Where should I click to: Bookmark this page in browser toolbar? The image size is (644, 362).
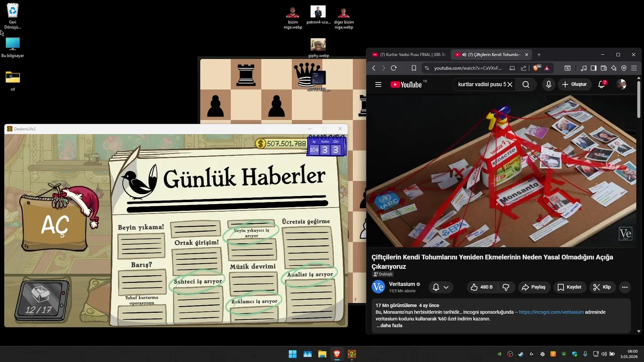click(x=414, y=68)
